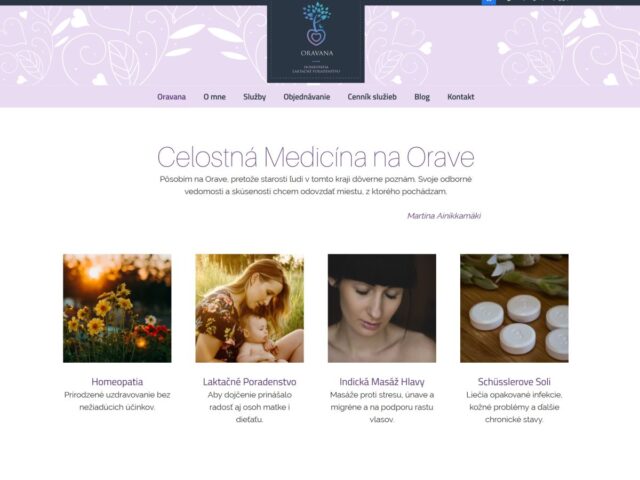Screen dimensions: 640x480
Task: Open the Objednávanie page
Action: (x=307, y=97)
